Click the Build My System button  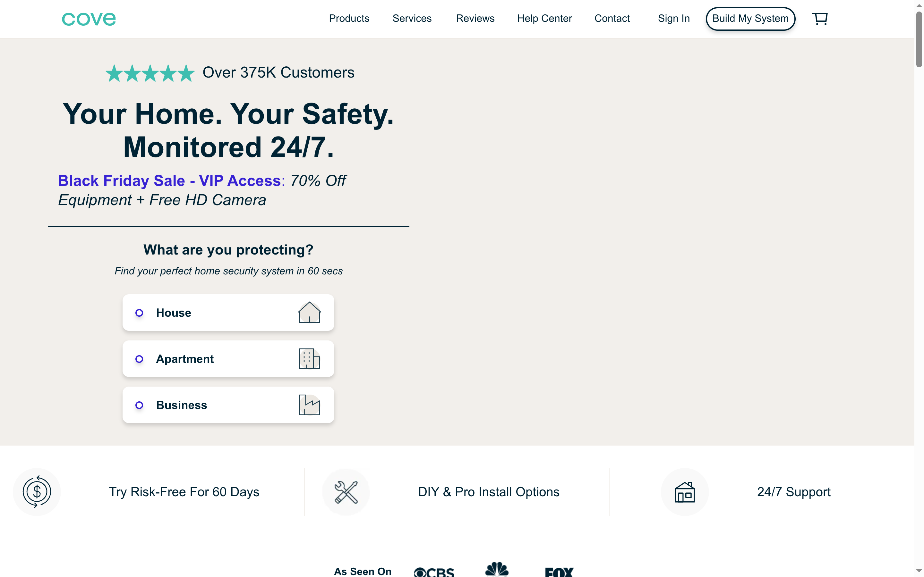click(x=750, y=18)
